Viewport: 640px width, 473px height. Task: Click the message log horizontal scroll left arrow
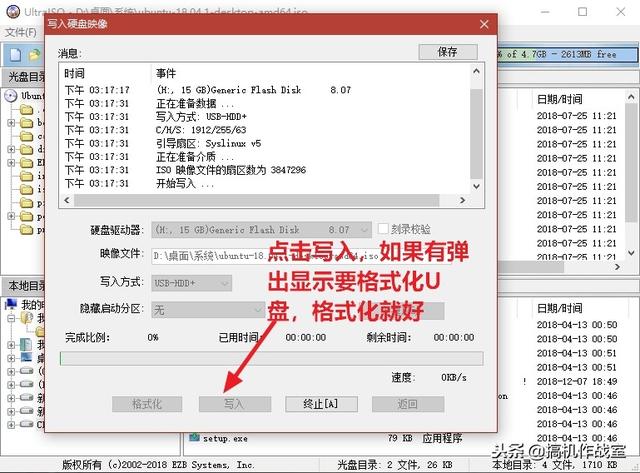tap(67, 200)
